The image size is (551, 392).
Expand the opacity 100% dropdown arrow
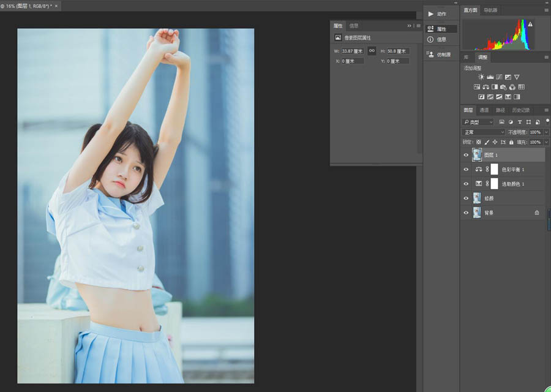(x=546, y=132)
